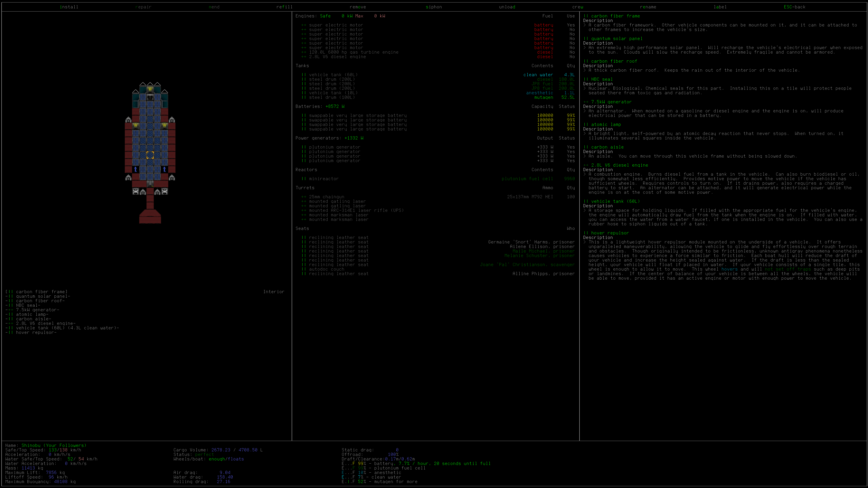The height and width of the screenshot is (488, 868).
Task: Select the vehicle tank (60L) row under Tanks
Action: 438,75
